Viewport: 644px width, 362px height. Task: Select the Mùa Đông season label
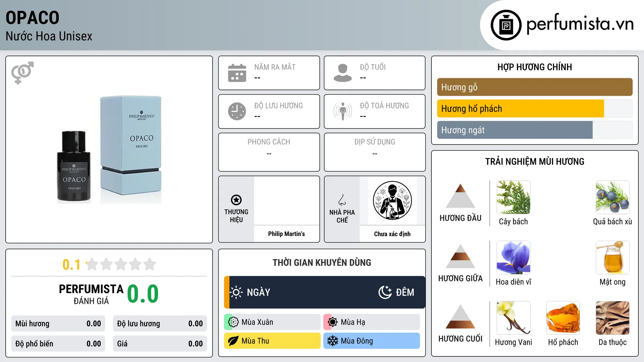(x=357, y=341)
